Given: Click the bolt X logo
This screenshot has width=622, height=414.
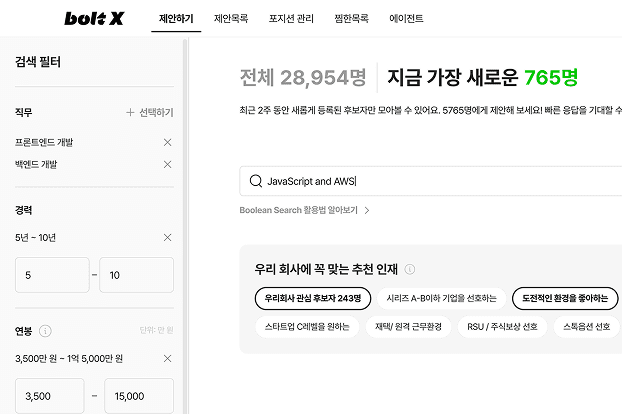Looking at the screenshot, I should click(x=94, y=18).
